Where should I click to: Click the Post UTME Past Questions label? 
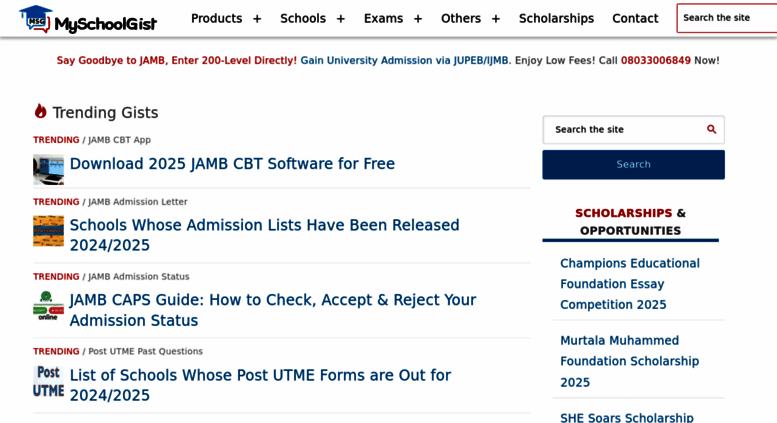pyautogui.click(x=145, y=351)
